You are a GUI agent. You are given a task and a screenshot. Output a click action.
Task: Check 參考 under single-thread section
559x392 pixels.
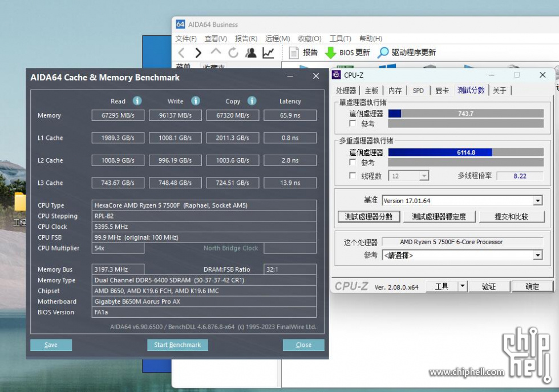click(x=353, y=123)
